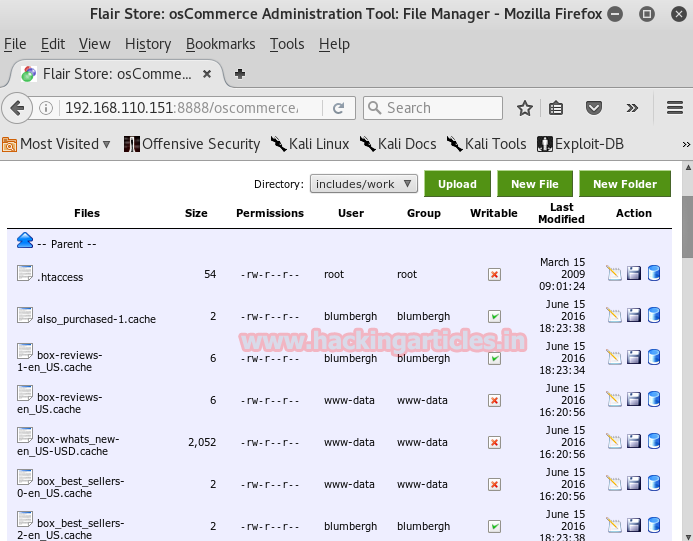Download the .htaccess file
This screenshot has height=541, width=693.
[634, 274]
